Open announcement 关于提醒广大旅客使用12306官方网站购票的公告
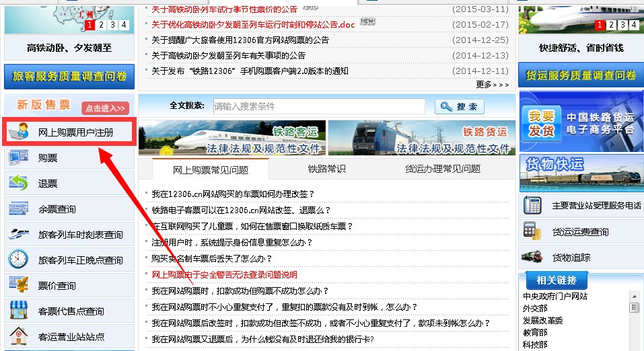 [x=240, y=40]
